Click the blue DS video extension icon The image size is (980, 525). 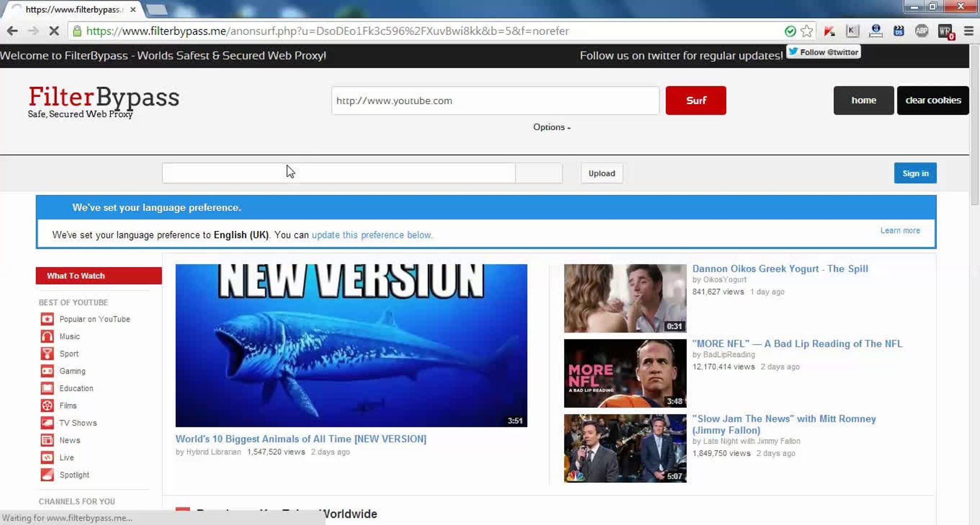pyautogui.click(x=898, y=31)
